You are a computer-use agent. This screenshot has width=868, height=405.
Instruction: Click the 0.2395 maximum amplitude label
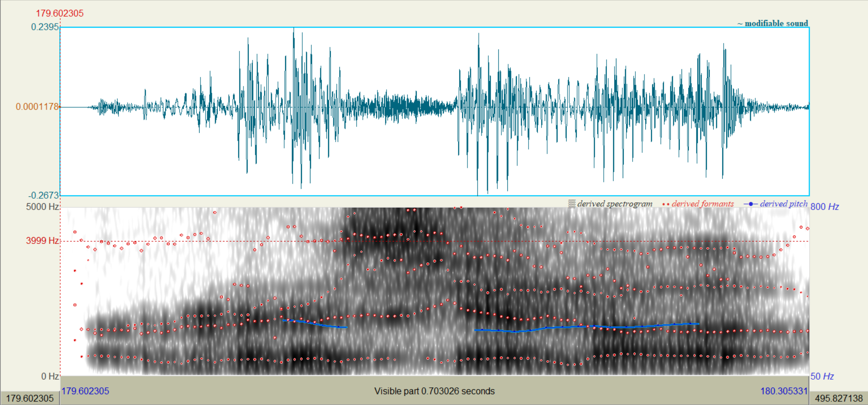click(x=45, y=27)
